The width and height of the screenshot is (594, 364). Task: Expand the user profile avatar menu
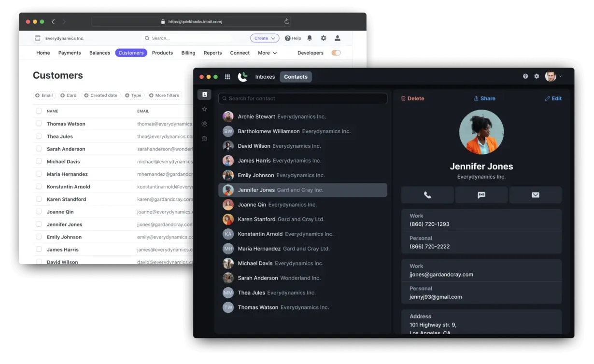point(553,76)
